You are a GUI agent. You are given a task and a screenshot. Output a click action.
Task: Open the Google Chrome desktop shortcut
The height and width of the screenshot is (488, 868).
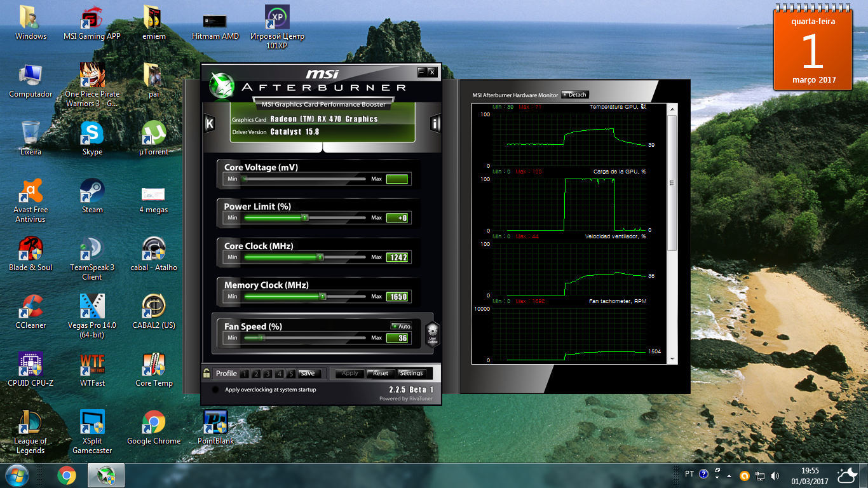pos(154,427)
